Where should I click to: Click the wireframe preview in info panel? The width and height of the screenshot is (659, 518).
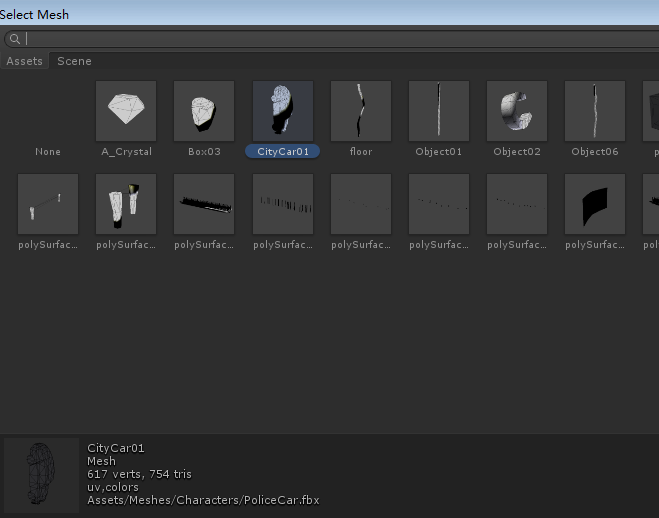pos(41,475)
